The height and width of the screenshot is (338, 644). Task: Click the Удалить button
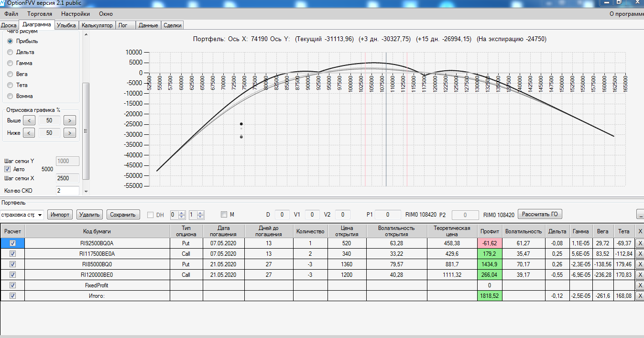[x=89, y=215]
